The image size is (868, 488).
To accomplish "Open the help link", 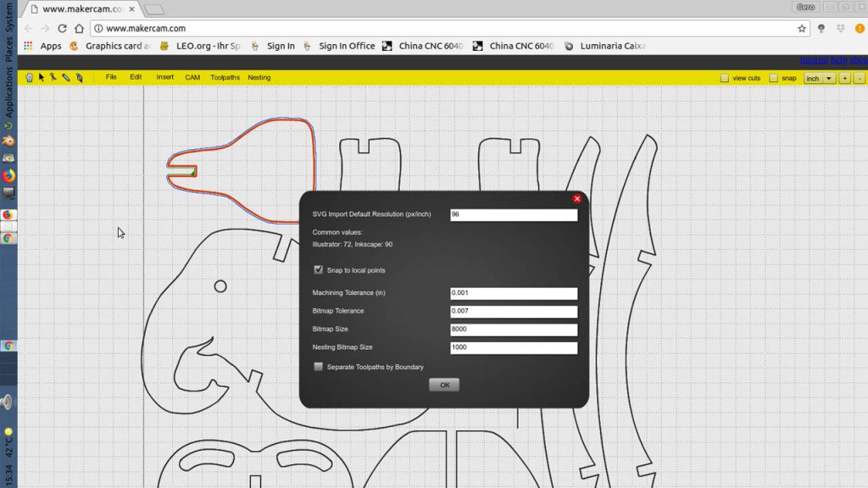I will pyautogui.click(x=838, y=60).
